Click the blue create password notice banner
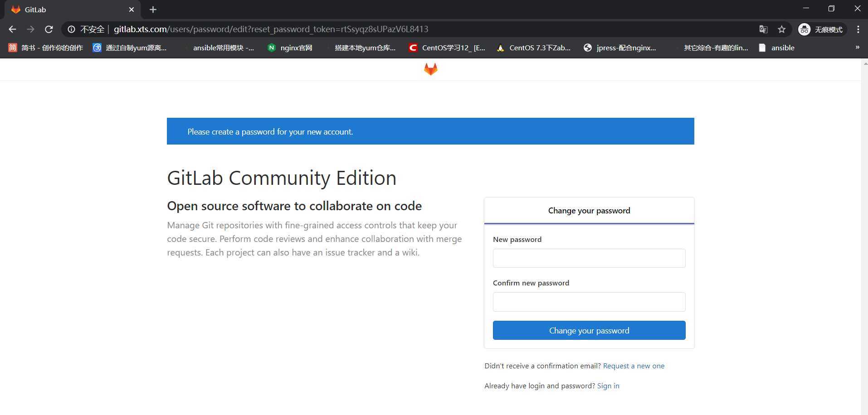The image size is (868, 415). point(430,131)
